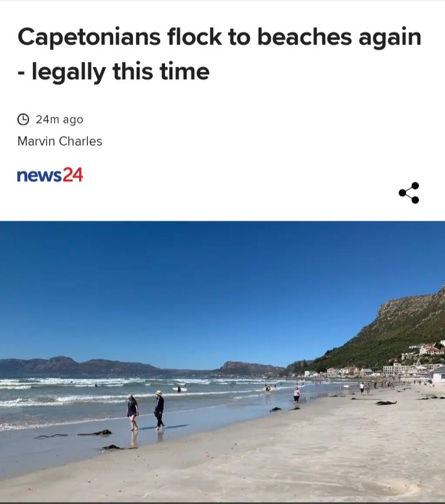This screenshot has height=504, width=445.
Task: Click the 'legally this time' headline line
Action: click(x=114, y=71)
